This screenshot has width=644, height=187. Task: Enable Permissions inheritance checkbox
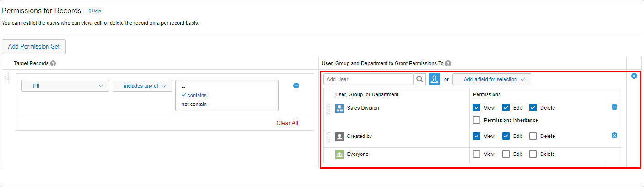[x=477, y=120]
